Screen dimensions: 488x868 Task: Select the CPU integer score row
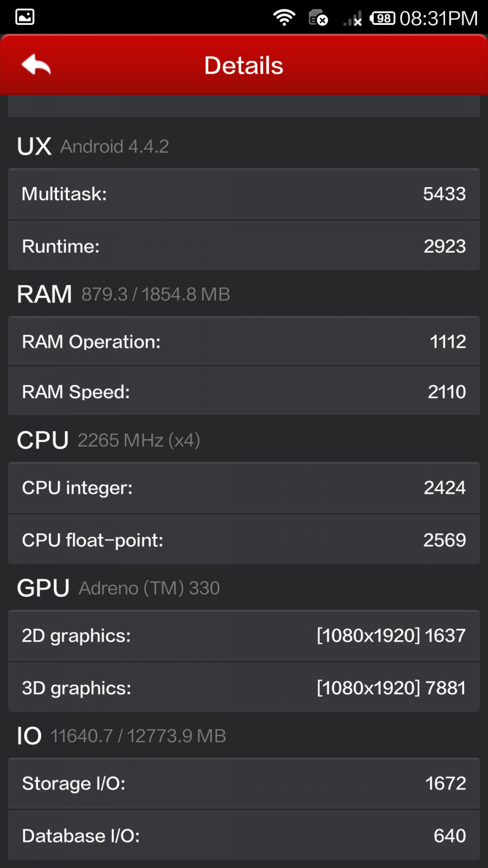point(244,488)
